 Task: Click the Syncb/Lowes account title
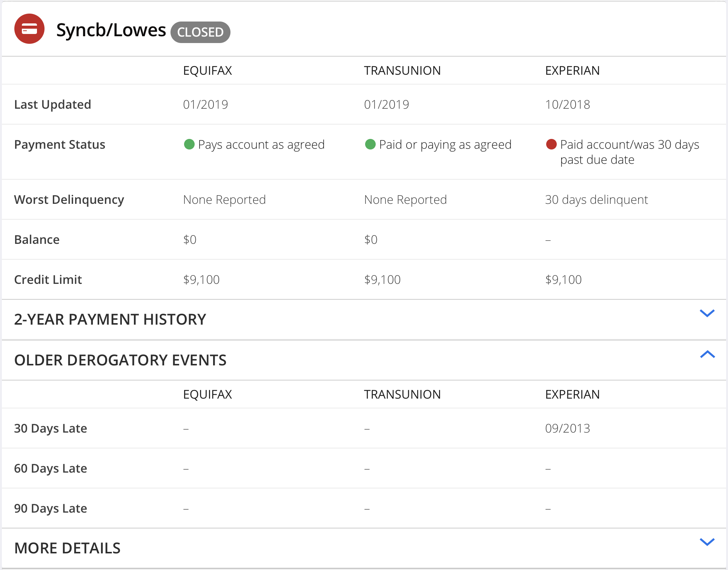tap(111, 30)
